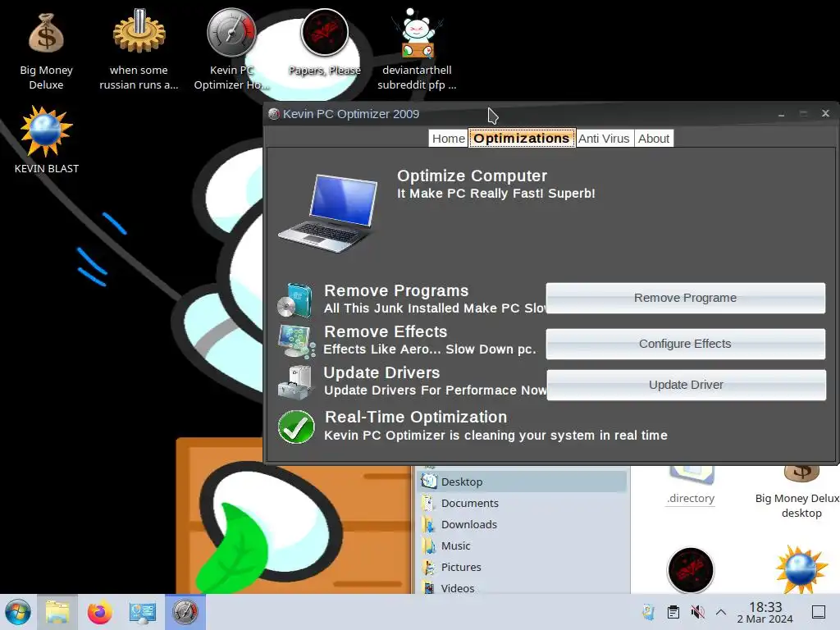Image resolution: width=840 pixels, height=630 pixels.
Task: Select Desktop in file manager sidebar
Action: tap(522, 482)
